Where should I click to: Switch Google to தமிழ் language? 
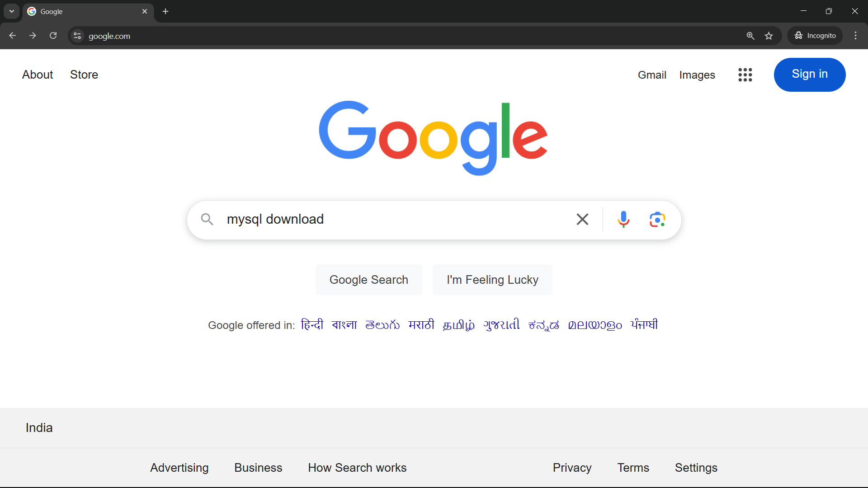(459, 325)
